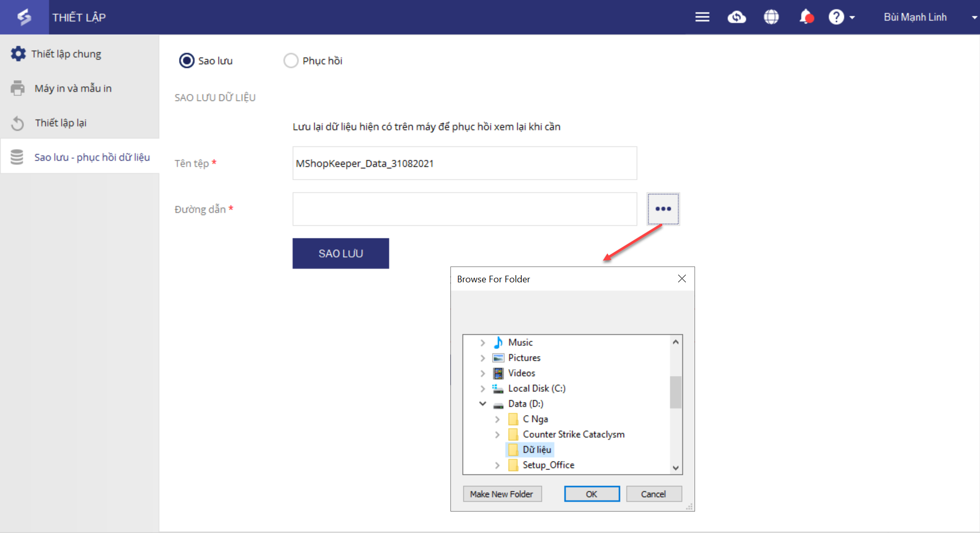Select the Setup_Office folder label

pyautogui.click(x=549, y=465)
